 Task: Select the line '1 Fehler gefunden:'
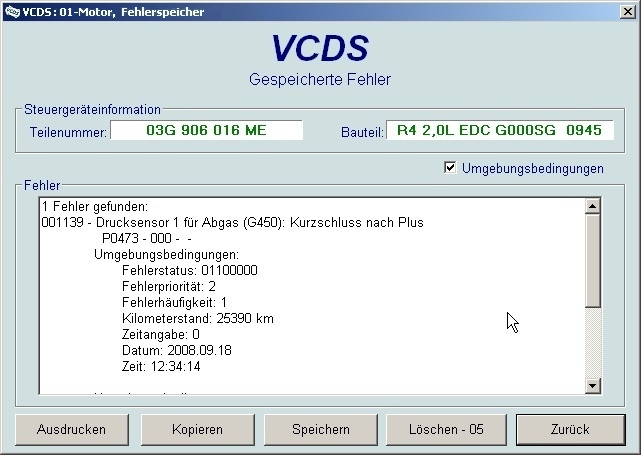tap(95, 206)
